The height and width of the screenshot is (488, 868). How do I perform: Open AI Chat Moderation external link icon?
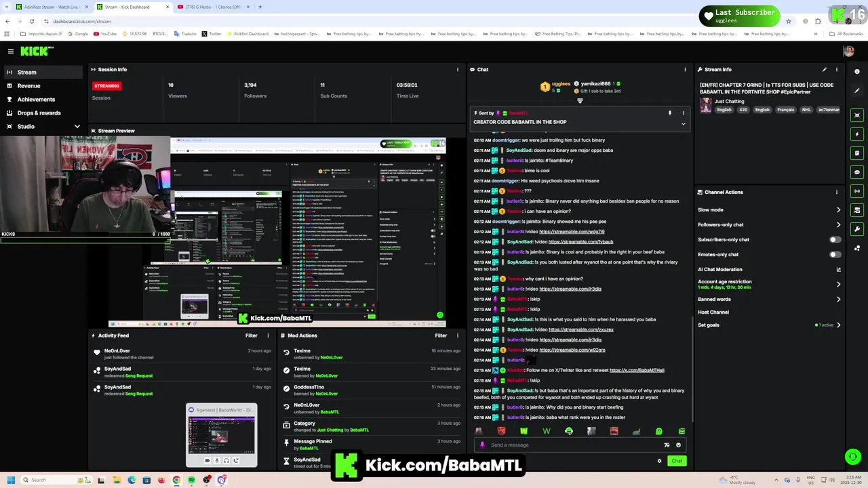(x=839, y=270)
